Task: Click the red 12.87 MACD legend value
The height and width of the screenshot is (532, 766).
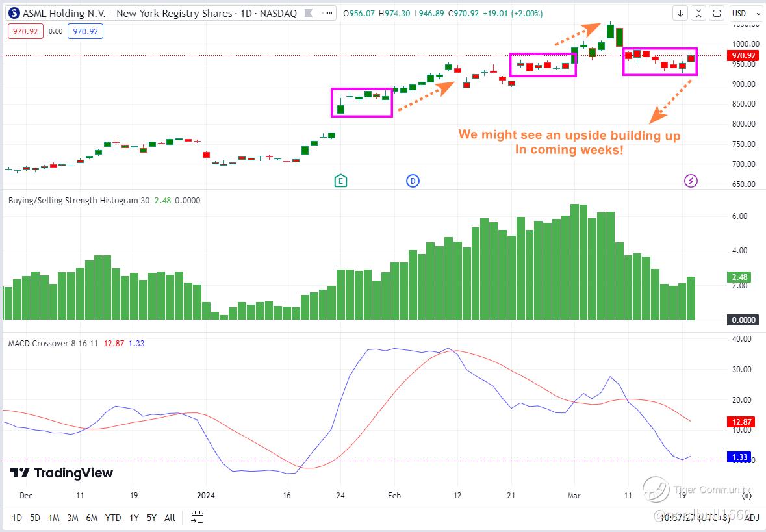Action: click(114, 344)
